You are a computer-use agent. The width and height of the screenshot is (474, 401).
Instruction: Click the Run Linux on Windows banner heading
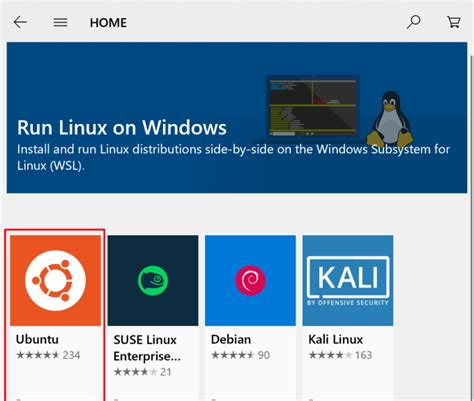click(122, 127)
